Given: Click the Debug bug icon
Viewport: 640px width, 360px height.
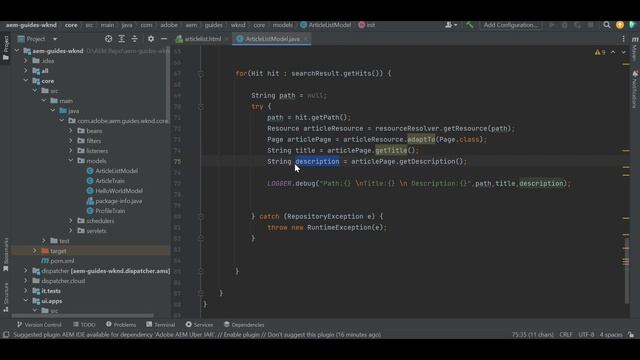Looking at the screenshot, I should 564,25.
